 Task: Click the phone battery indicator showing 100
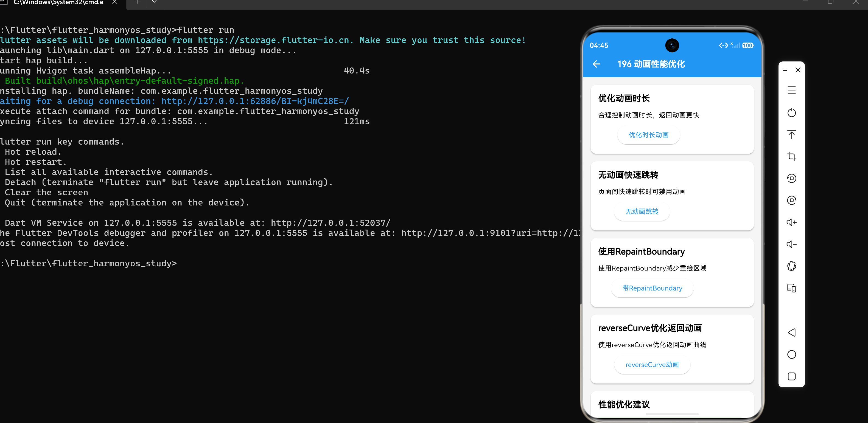click(748, 46)
